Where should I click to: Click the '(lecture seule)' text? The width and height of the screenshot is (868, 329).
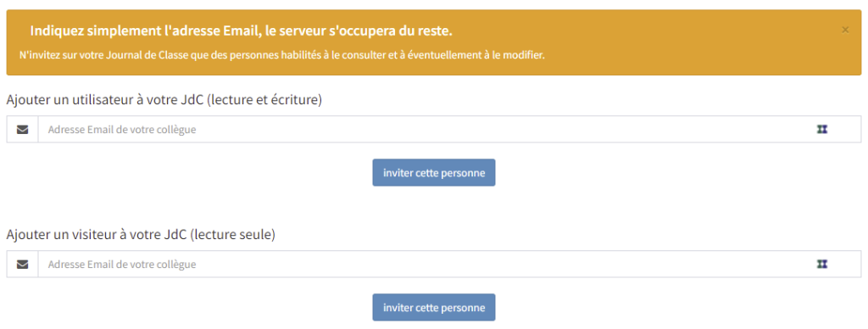[232, 235]
